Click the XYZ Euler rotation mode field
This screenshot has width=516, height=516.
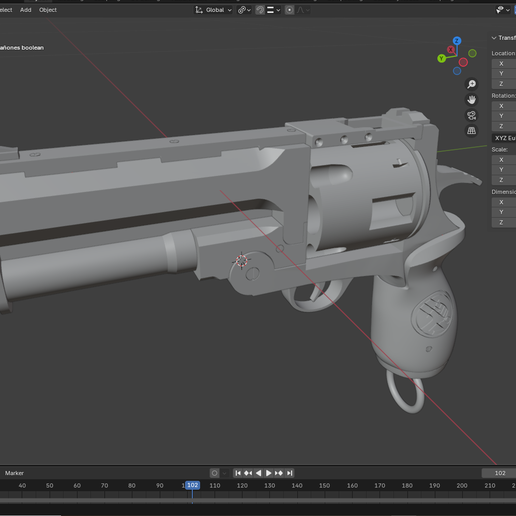tap(504, 138)
